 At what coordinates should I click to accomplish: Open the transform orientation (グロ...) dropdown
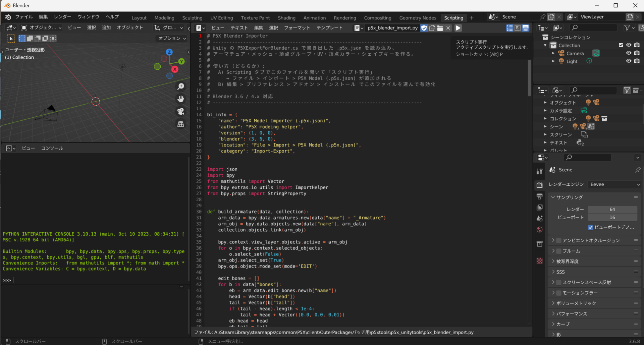tap(168, 27)
